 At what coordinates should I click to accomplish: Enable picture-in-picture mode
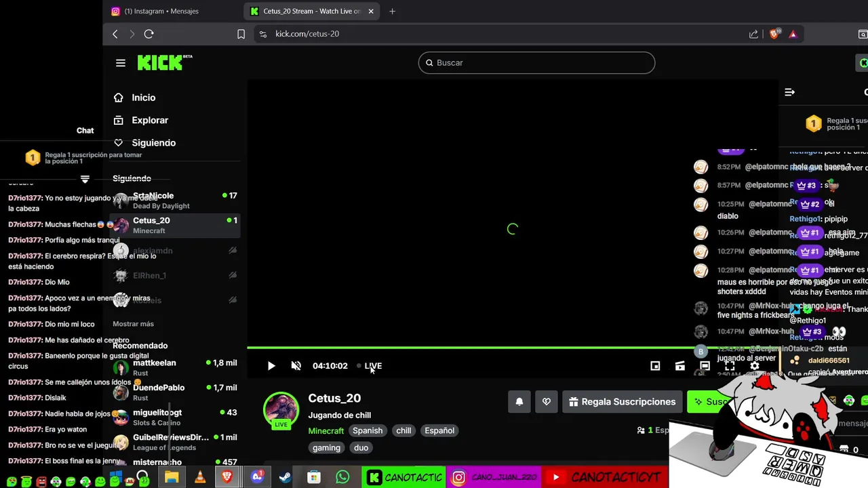point(655,366)
